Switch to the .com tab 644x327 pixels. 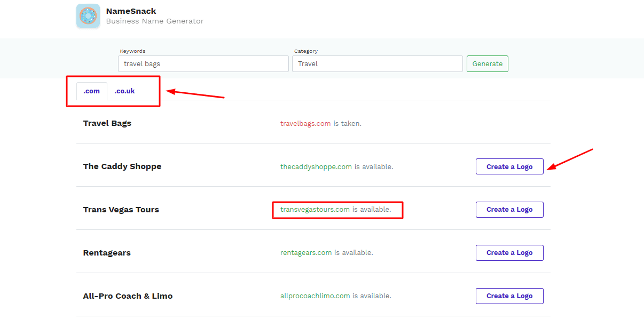(92, 91)
